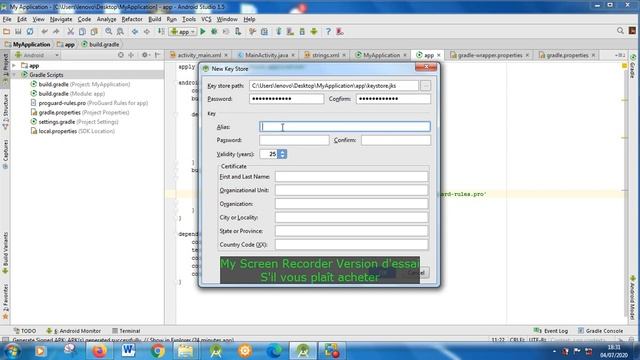
Task: Click the Find magnifier toolbar icon
Action: 109,31
